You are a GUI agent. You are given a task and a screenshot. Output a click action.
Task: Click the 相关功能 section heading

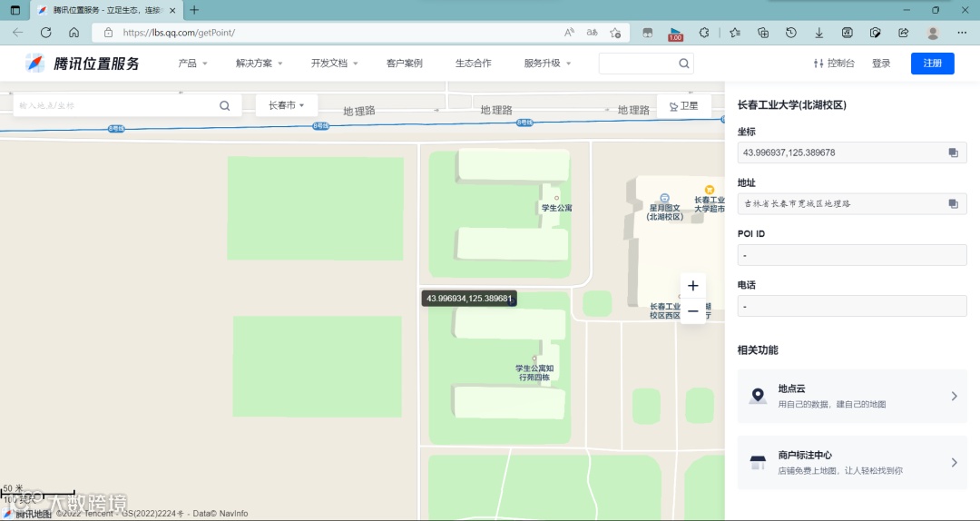coord(758,350)
